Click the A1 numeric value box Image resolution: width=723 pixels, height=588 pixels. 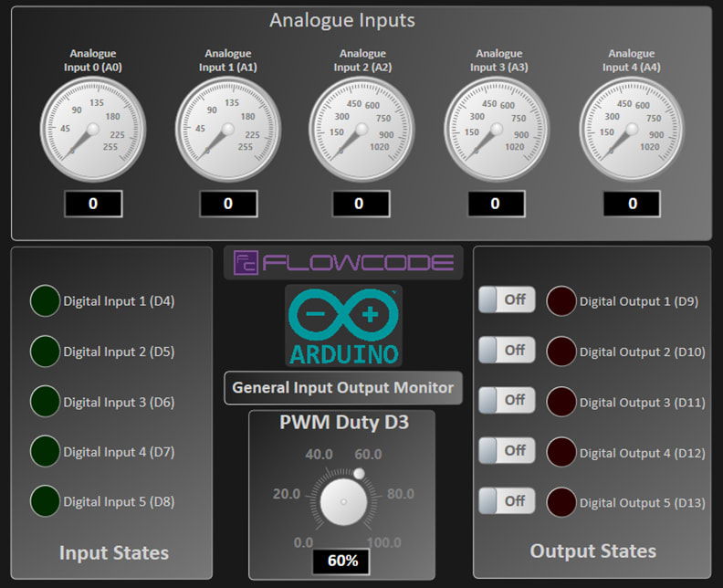click(228, 204)
